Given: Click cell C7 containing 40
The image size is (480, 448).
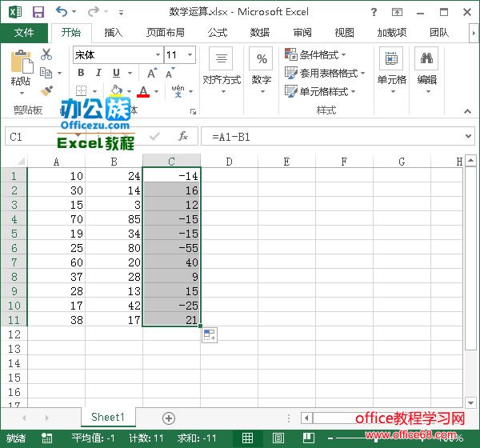Looking at the screenshot, I should click(x=171, y=262).
